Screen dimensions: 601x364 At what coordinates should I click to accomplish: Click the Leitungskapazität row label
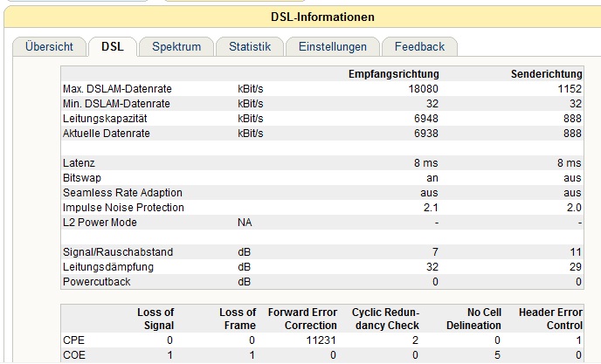click(x=104, y=118)
